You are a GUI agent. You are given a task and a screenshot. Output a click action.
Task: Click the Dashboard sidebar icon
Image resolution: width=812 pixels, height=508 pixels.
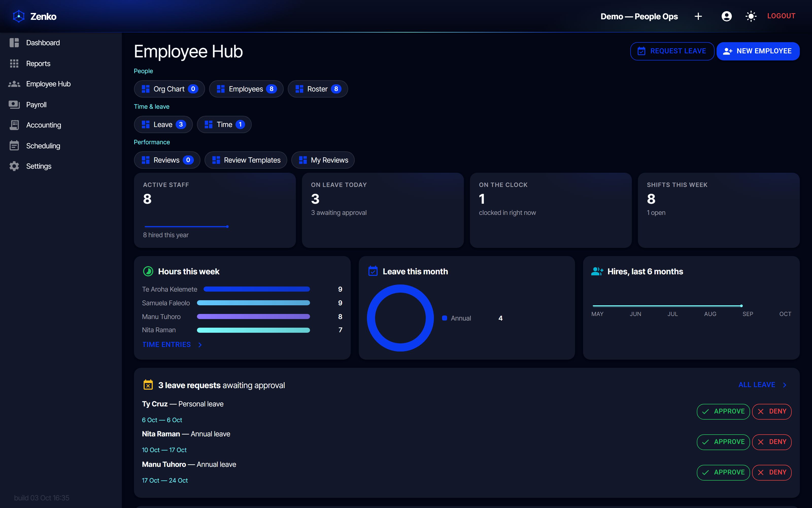14,43
